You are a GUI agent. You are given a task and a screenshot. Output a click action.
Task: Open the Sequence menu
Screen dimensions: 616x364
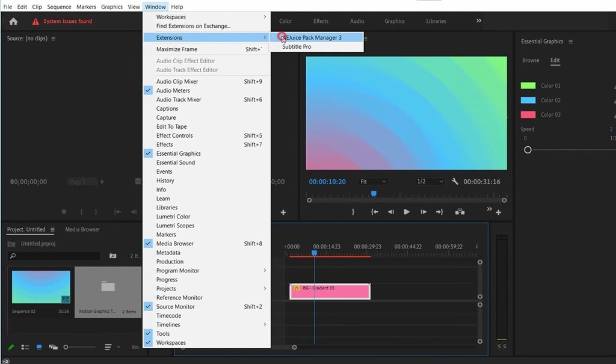point(59,7)
